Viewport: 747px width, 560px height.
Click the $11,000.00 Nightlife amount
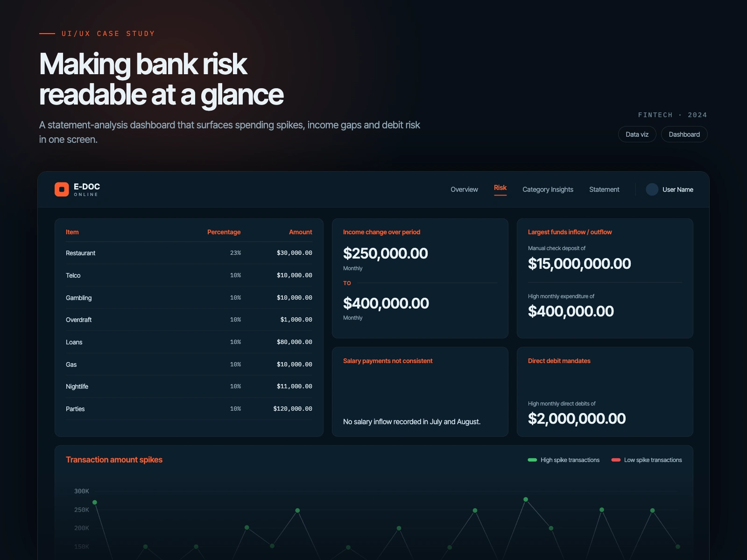294,386
